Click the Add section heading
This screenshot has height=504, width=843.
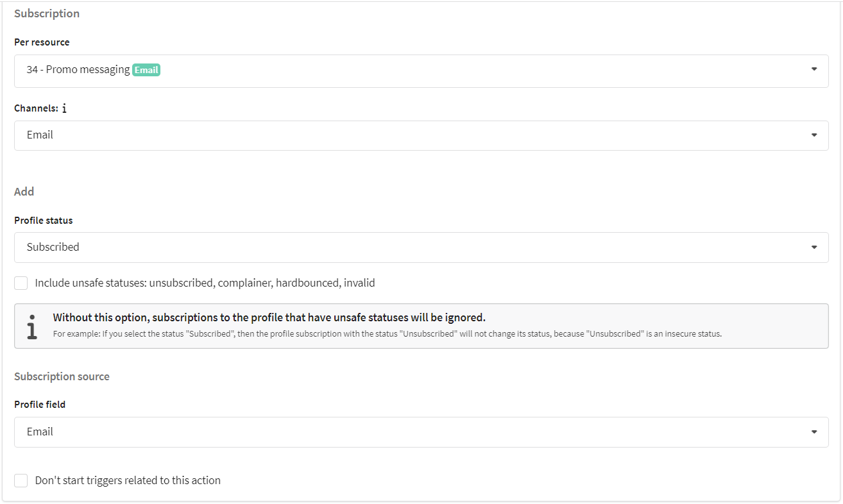(x=24, y=192)
